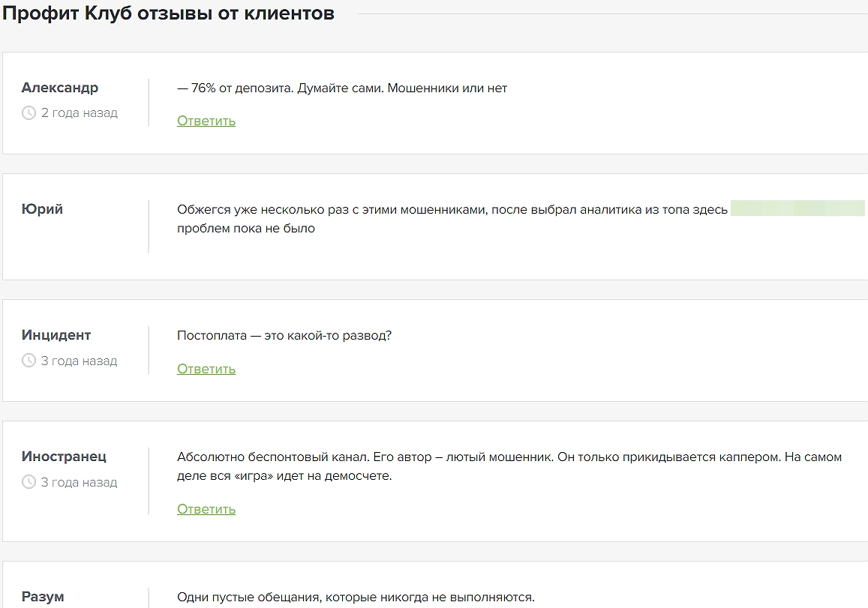Click the reviewer name Разум

coord(43,597)
